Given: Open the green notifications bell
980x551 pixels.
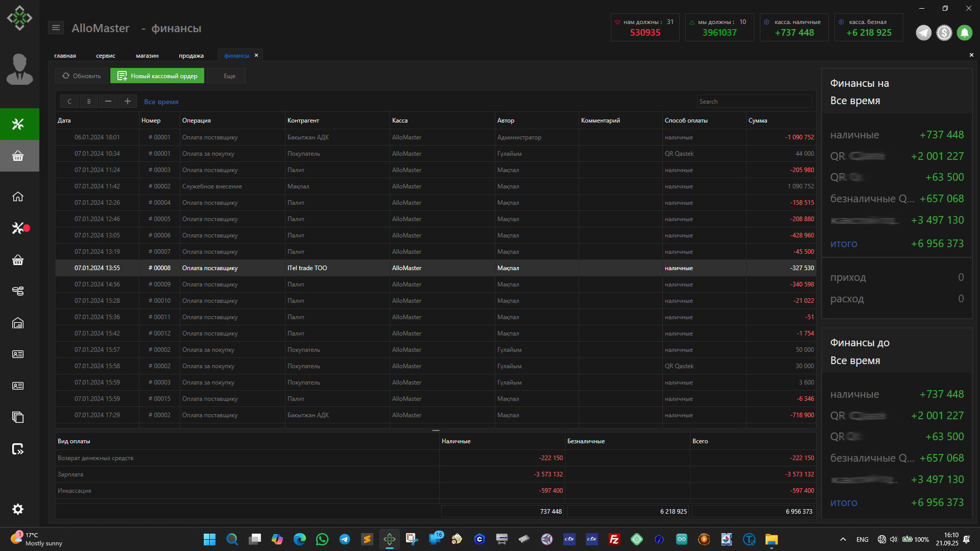Looking at the screenshot, I should [x=964, y=33].
